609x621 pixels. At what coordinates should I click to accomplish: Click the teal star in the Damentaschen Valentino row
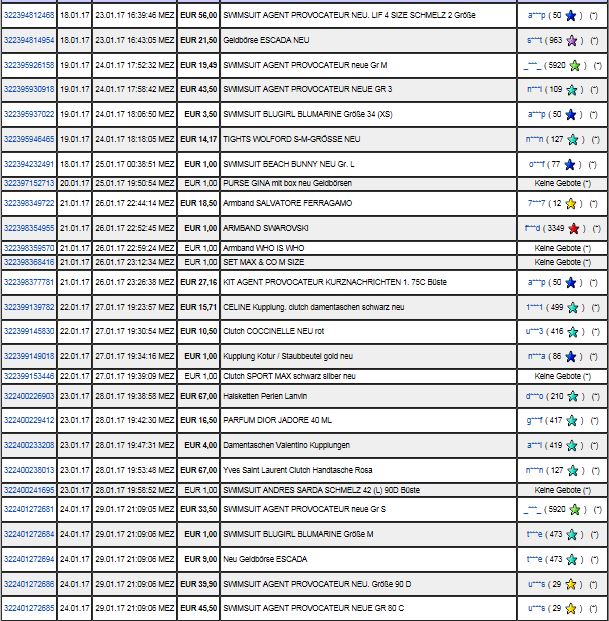(572, 446)
